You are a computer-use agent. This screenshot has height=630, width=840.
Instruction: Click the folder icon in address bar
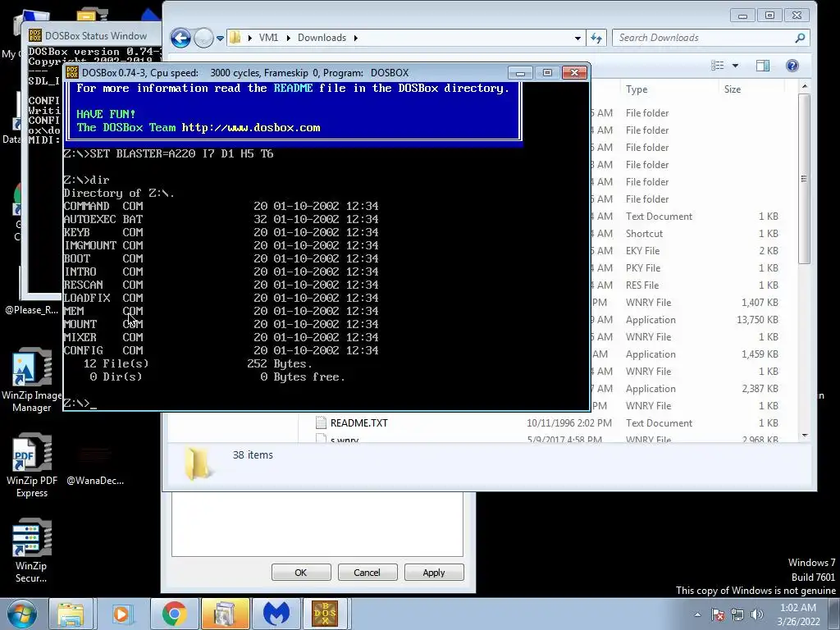pyautogui.click(x=235, y=38)
